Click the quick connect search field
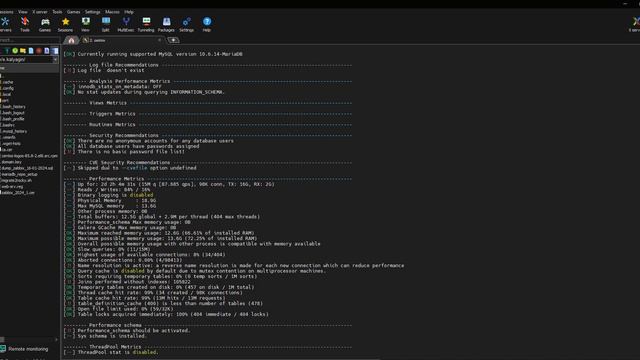Viewport: 640px width, 360px height. pos(30,40)
